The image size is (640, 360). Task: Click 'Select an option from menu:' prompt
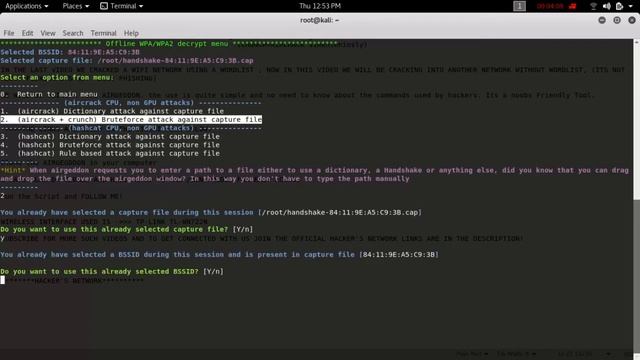click(x=57, y=77)
